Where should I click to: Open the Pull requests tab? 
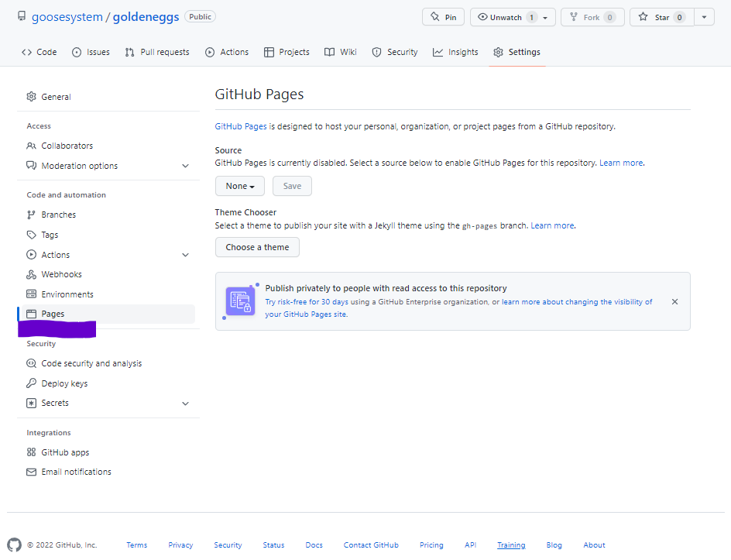[x=157, y=52]
